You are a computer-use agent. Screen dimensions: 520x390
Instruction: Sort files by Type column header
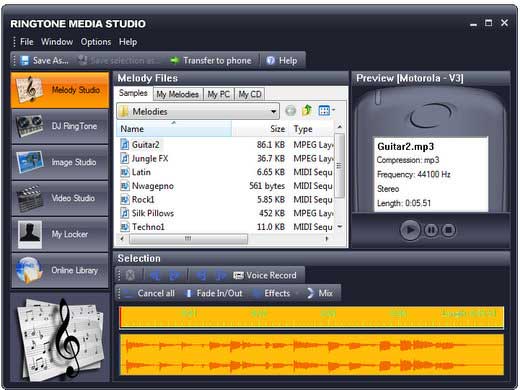[311, 129]
